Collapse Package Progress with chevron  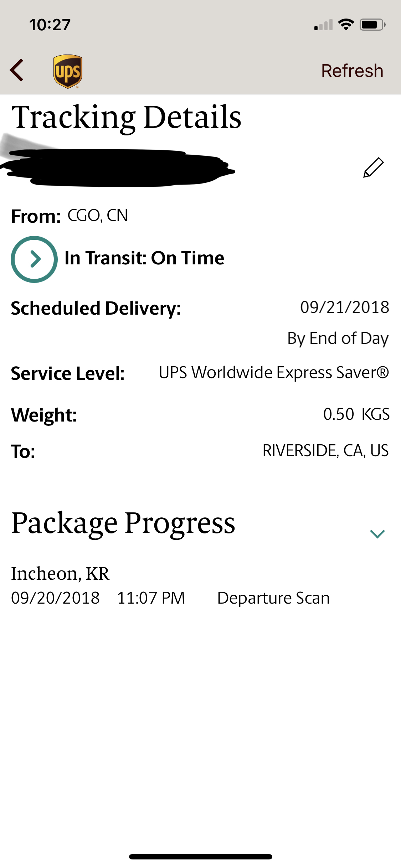tap(377, 533)
